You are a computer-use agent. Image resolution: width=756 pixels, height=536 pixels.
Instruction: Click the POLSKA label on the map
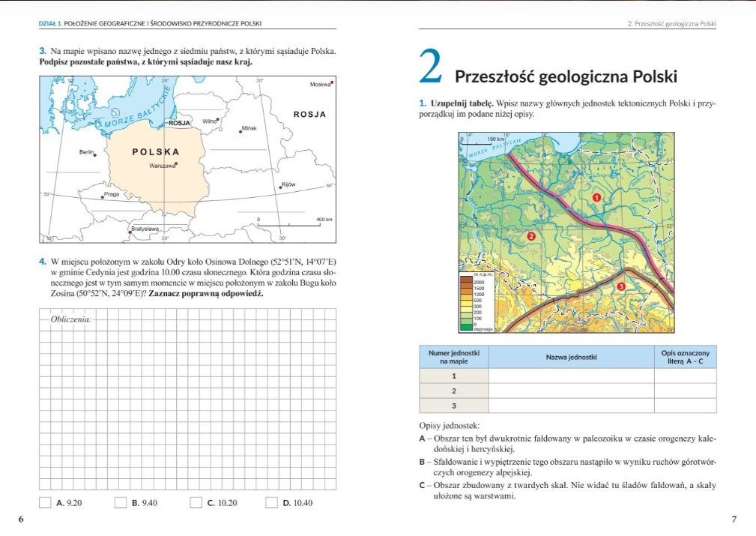tap(156, 152)
